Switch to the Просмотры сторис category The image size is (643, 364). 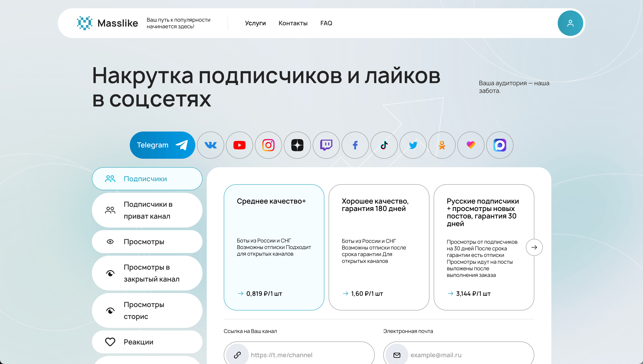point(147,310)
